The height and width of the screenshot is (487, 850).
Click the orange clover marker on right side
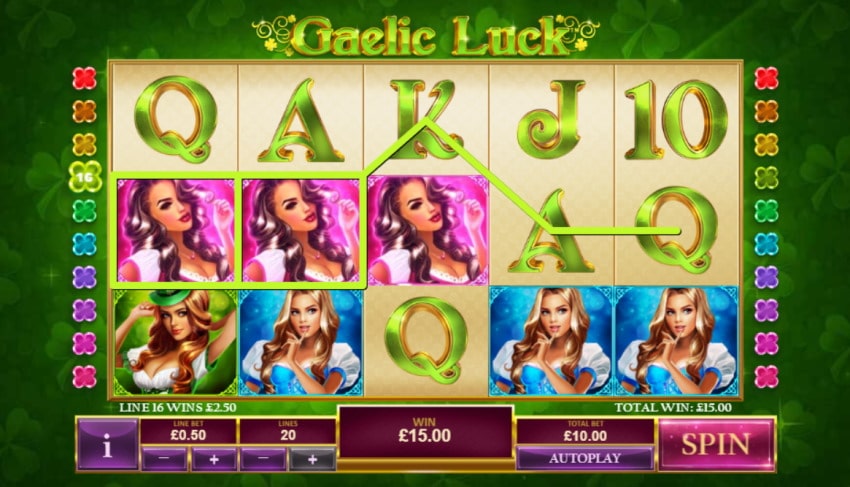(x=766, y=111)
